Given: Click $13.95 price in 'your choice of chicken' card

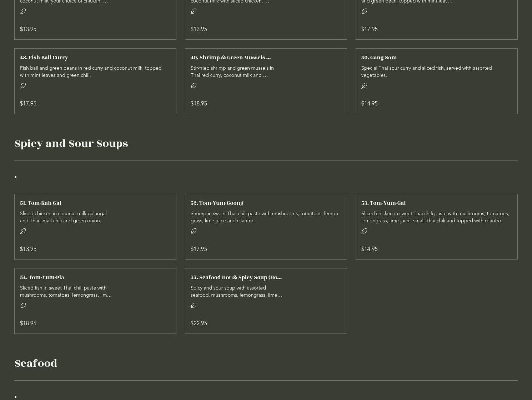Looking at the screenshot, I should [x=28, y=29].
